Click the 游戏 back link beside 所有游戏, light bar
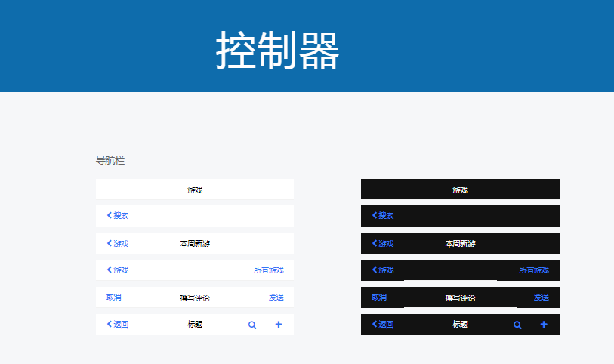 (118, 270)
